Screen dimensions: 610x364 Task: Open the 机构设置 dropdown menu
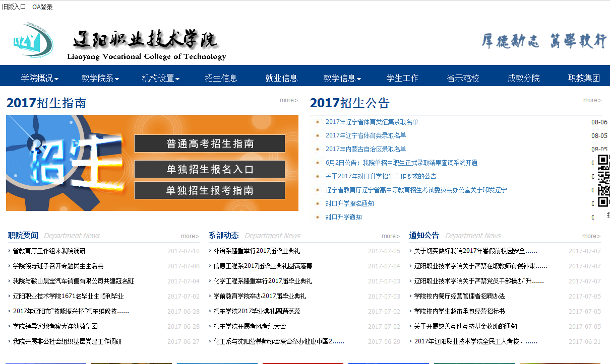161,78
